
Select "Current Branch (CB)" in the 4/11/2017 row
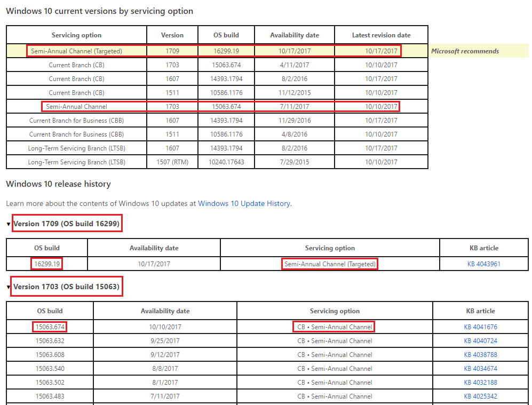coord(76,65)
